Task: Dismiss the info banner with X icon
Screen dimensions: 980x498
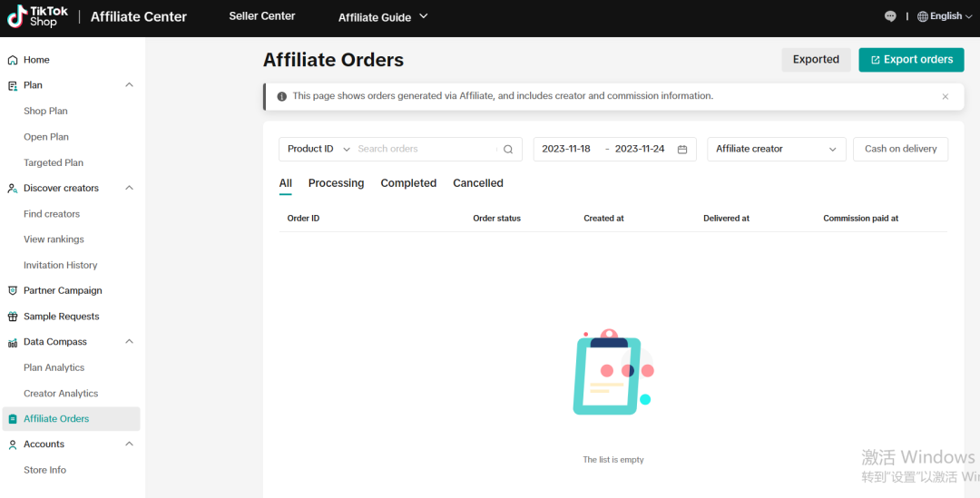Action: [946, 96]
